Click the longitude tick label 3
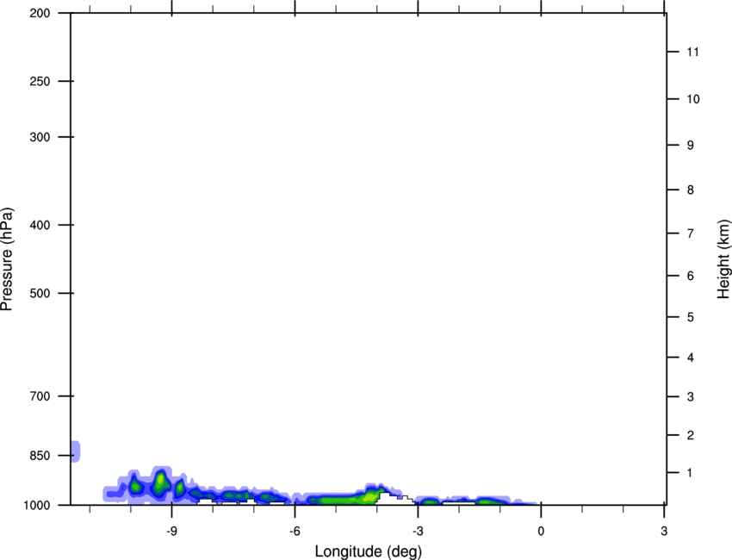Image resolution: width=732 pixels, height=560 pixels. [664, 532]
